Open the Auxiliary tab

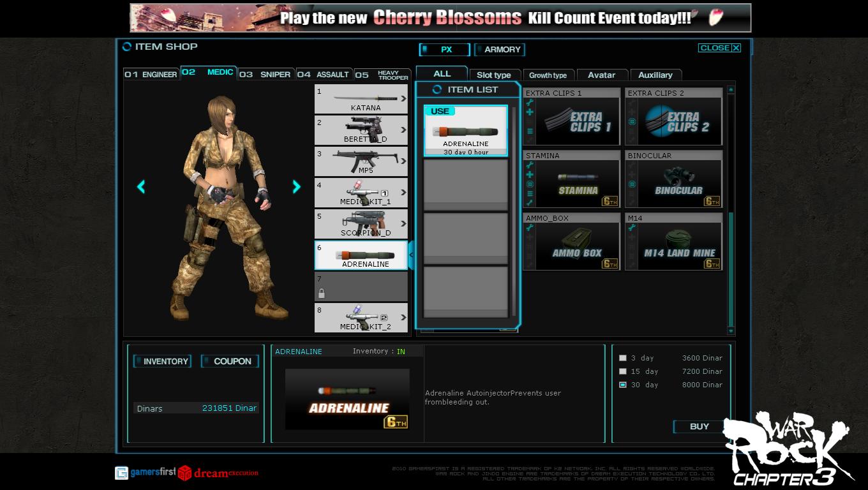point(655,75)
